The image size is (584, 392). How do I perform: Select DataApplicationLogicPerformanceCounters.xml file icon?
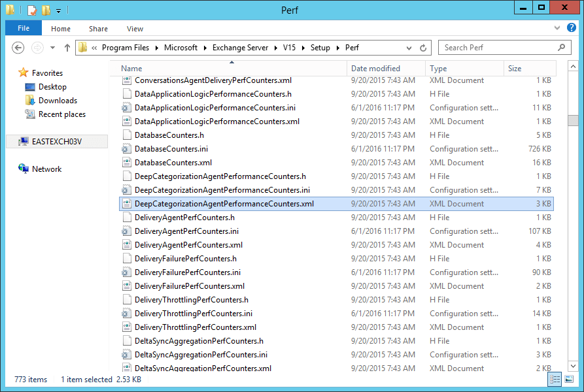[127, 122]
